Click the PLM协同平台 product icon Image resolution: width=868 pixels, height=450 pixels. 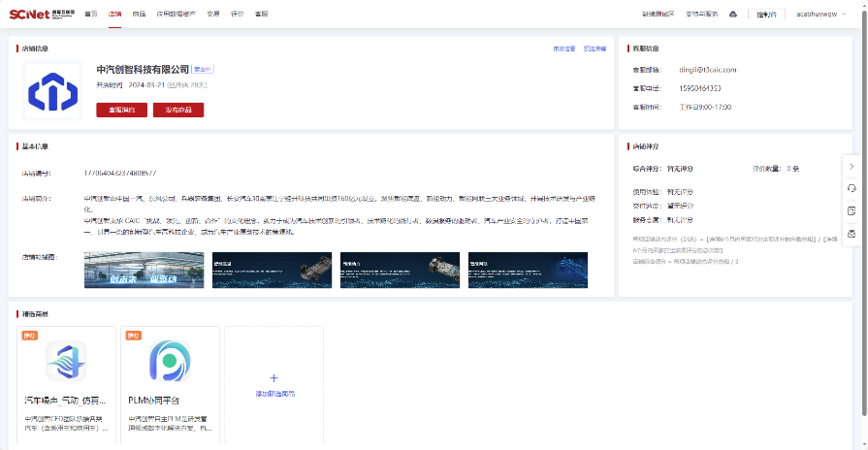[x=170, y=361]
